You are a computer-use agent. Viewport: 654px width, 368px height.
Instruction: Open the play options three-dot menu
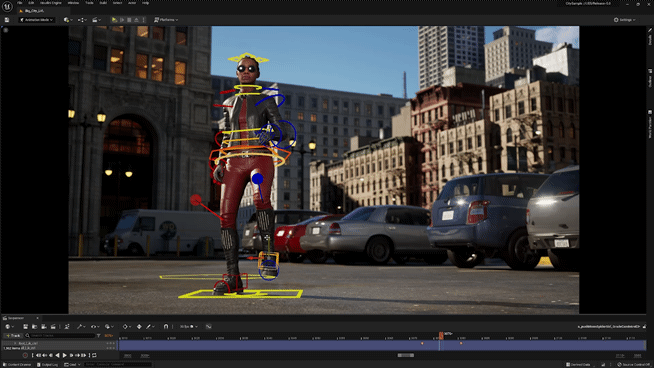143,20
